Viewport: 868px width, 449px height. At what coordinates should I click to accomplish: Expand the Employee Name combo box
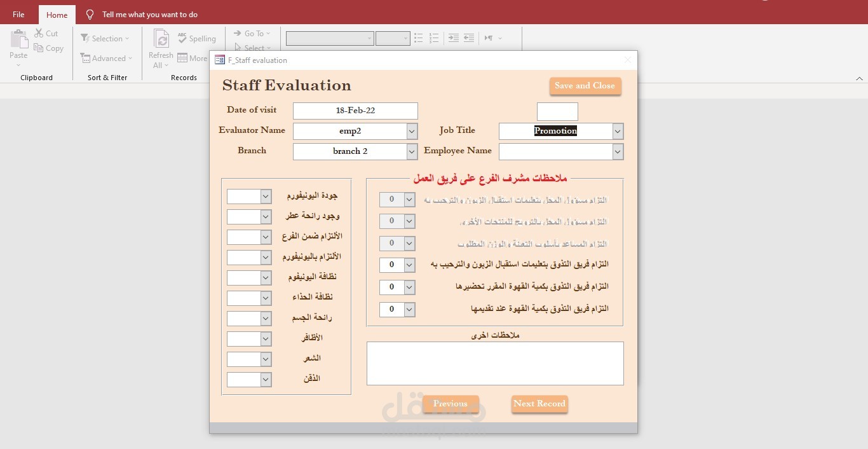pos(616,151)
